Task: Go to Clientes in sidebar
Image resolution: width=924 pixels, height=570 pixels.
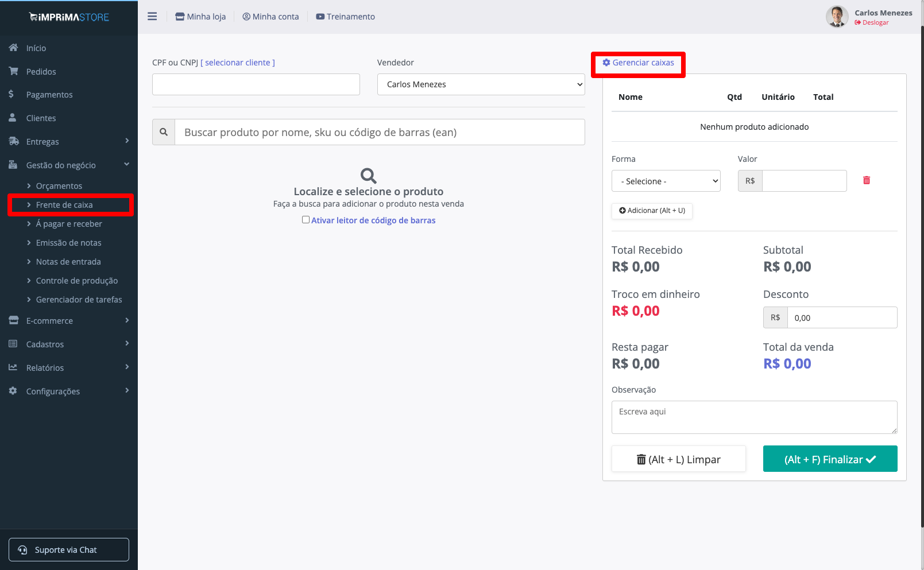Action: (41, 118)
